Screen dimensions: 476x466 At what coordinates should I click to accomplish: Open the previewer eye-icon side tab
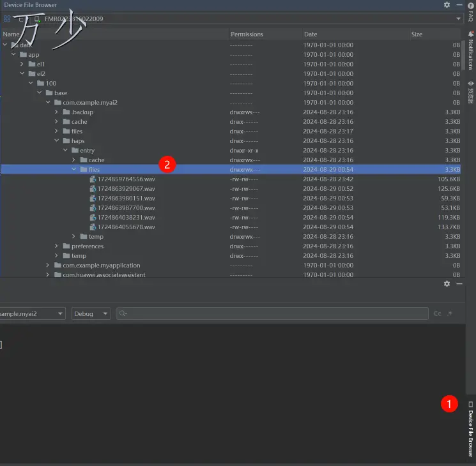pos(470,93)
